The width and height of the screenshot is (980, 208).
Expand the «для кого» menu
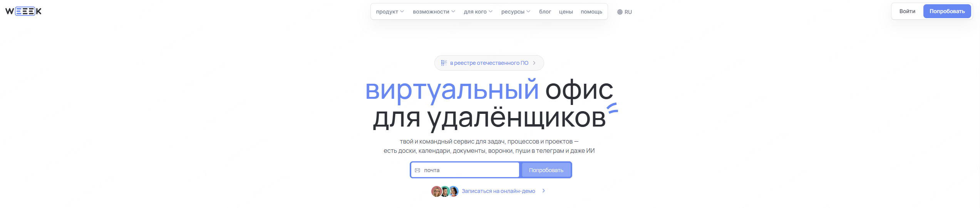point(478,12)
